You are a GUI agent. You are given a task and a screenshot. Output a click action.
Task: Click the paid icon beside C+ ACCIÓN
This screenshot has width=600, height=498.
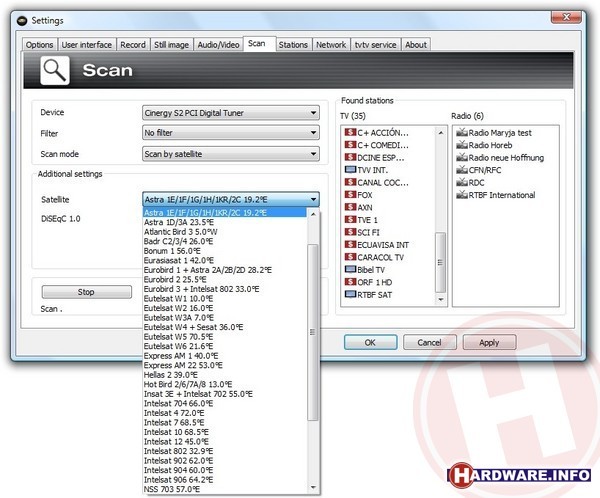pos(350,132)
